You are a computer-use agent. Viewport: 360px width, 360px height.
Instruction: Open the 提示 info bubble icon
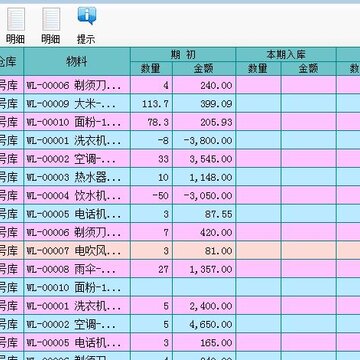click(x=87, y=16)
